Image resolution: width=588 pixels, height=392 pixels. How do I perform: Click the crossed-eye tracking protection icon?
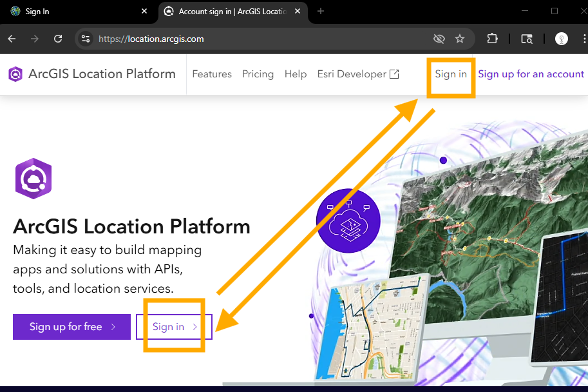coord(439,39)
